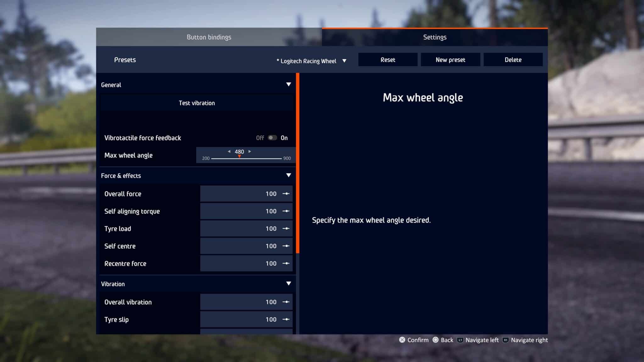Decrease max wheel angle with left arrow
644x362 pixels.
tap(229, 151)
